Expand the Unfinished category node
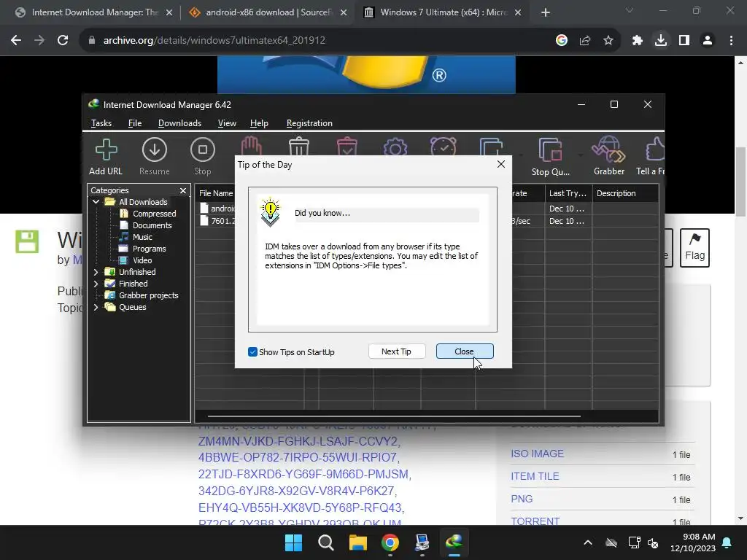The image size is (747, 560). click(x=96, y=272)
